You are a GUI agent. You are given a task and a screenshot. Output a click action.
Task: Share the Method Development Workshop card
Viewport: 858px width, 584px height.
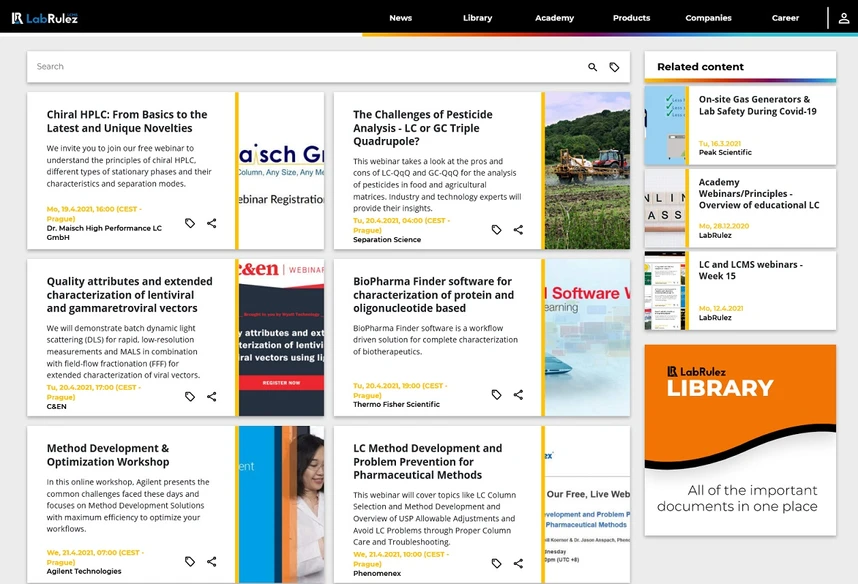point(212,562)
